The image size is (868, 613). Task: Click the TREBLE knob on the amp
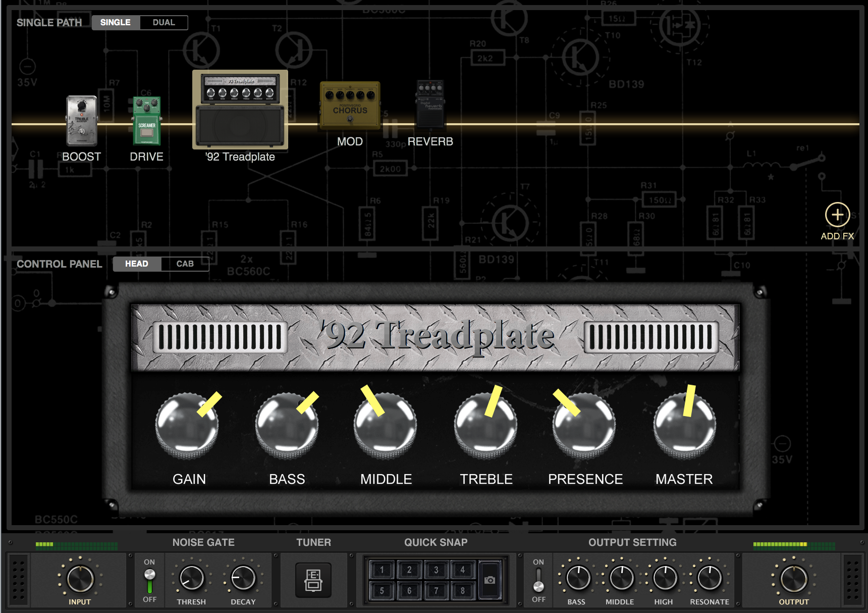[485, 425]
